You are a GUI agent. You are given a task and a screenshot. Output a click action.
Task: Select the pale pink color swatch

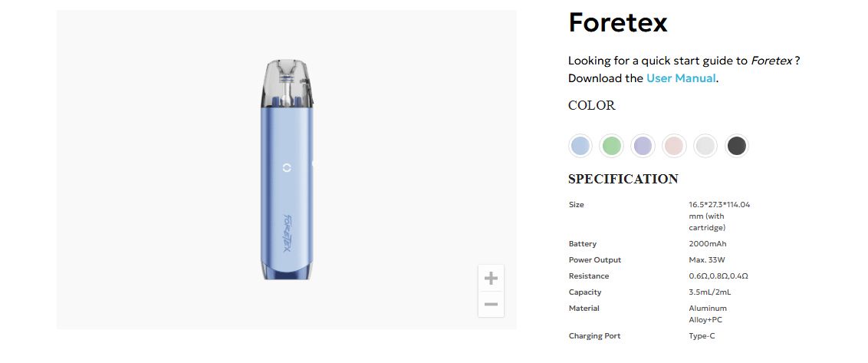point(674,145)
